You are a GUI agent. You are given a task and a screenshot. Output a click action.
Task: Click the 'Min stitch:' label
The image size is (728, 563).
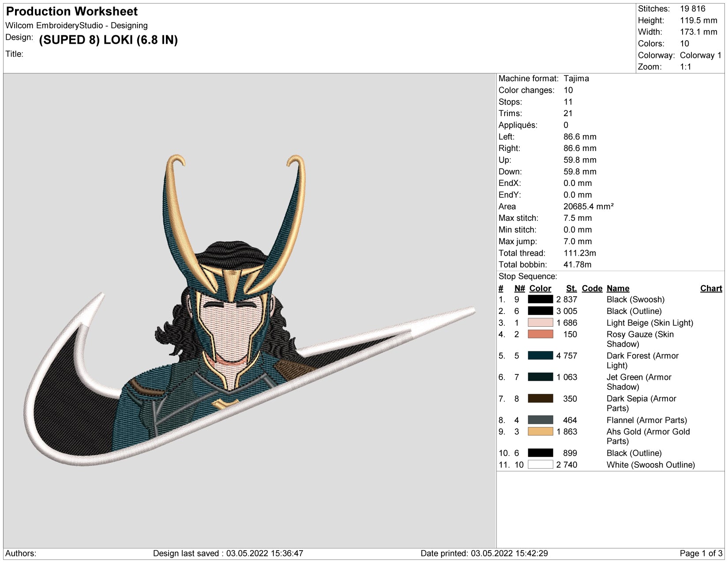point(518,230)
